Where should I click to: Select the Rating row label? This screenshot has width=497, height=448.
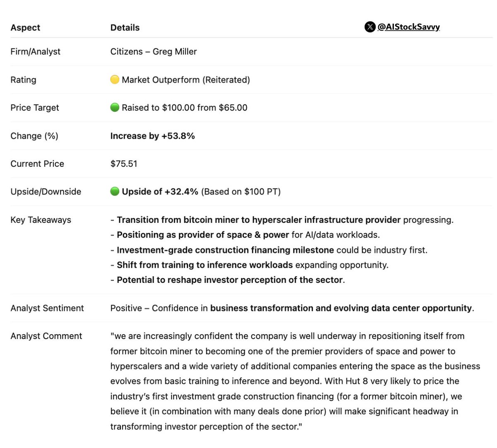[x=23, y=80]
